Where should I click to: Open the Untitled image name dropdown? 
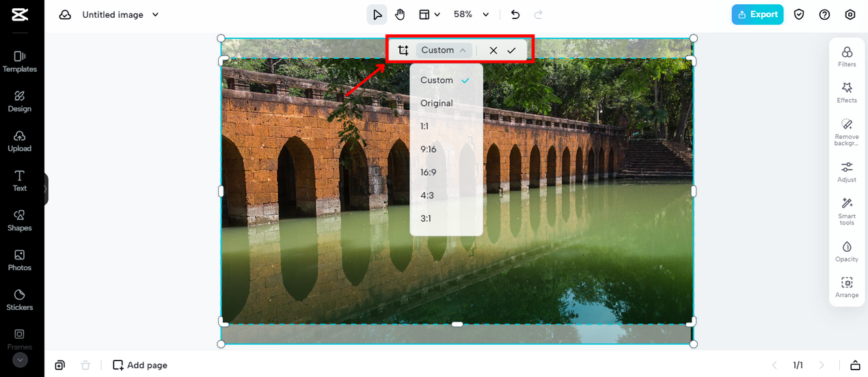tap(120, 14)
